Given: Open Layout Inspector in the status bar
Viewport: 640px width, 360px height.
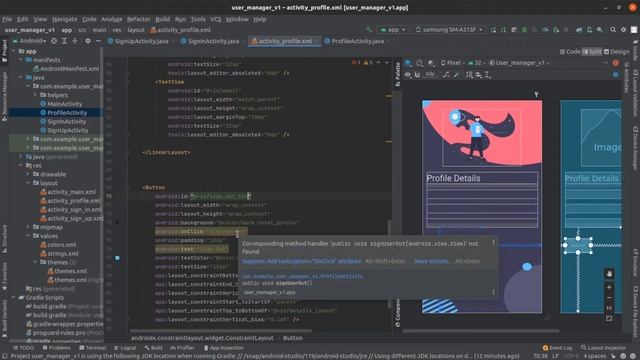Looking at the screenshot, I should click(x=603, y=348).
